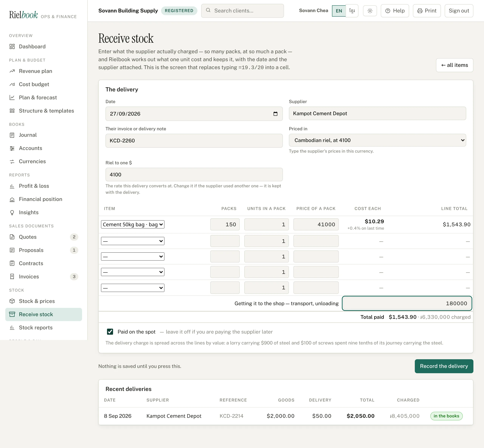Click the Financial position building icon
484x448 pixels.
[12, 199]
